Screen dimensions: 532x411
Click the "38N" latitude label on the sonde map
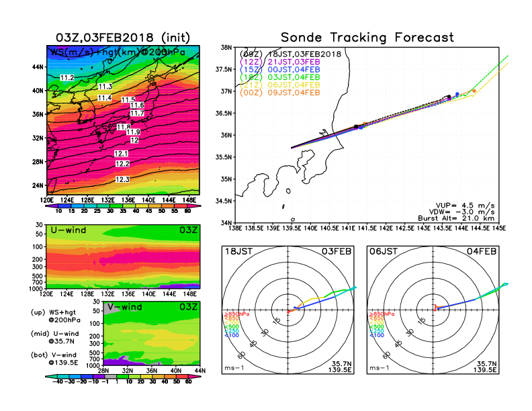[226, 47]
